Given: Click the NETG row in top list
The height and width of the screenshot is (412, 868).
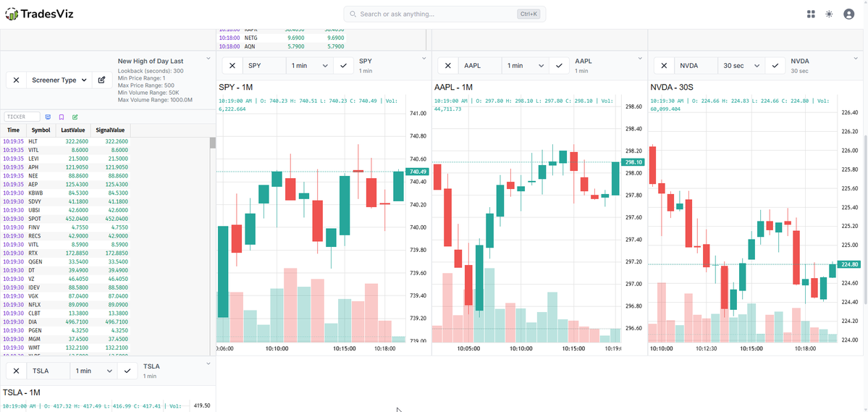Looking at the screenshot, I should point(282,38).
